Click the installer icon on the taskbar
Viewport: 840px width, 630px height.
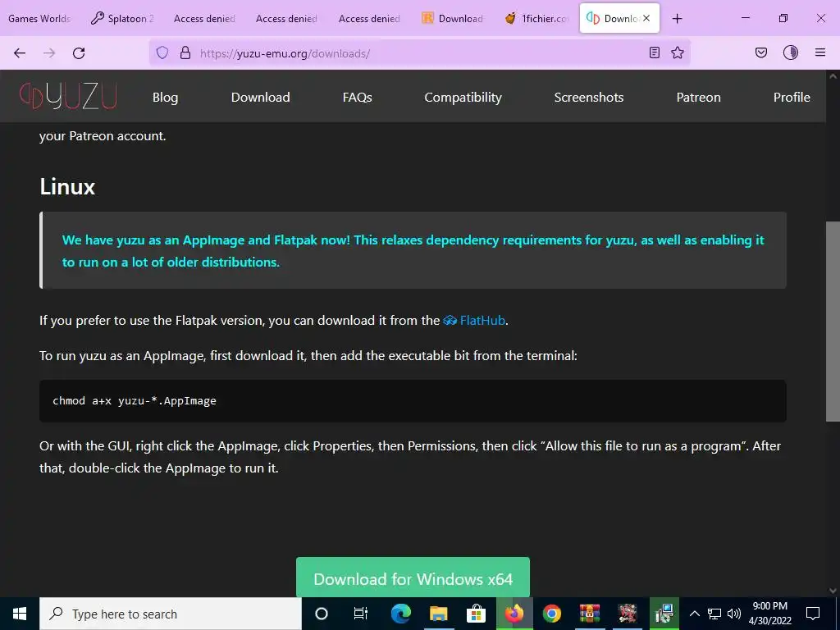[x=664, y=614]
